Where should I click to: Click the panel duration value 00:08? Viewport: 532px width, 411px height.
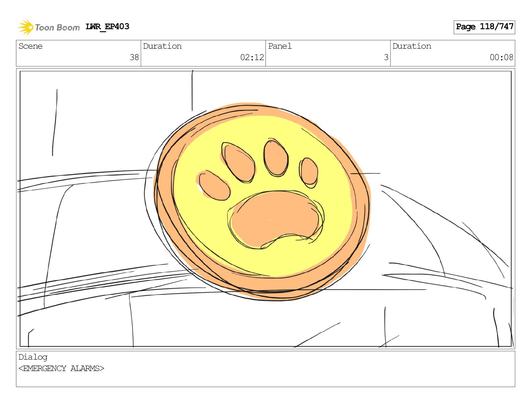point(501,57)
